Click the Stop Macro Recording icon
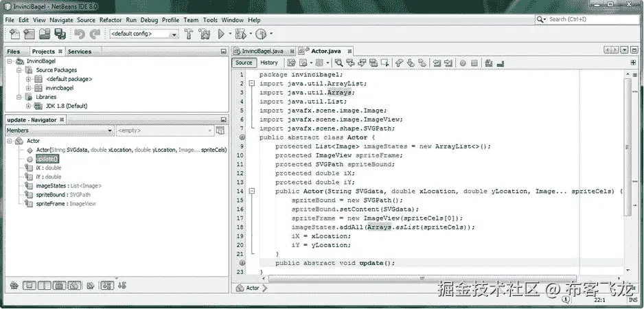 click(474, 63)
